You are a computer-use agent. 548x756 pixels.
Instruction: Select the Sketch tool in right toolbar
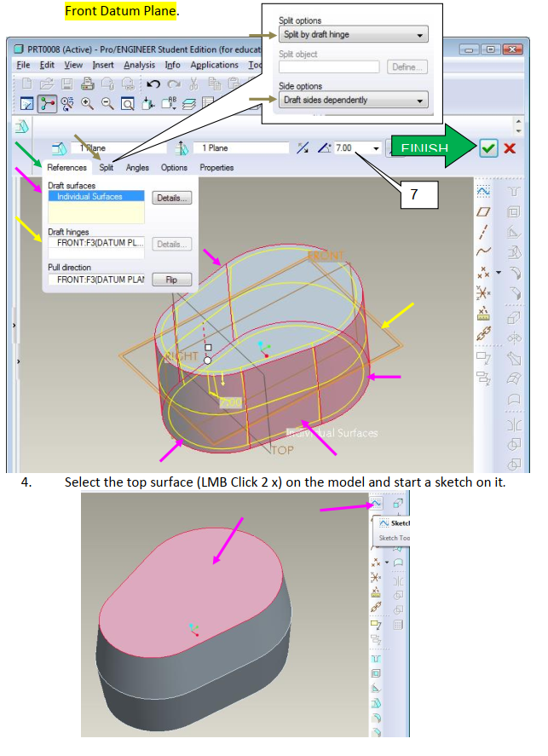(484, 189)
